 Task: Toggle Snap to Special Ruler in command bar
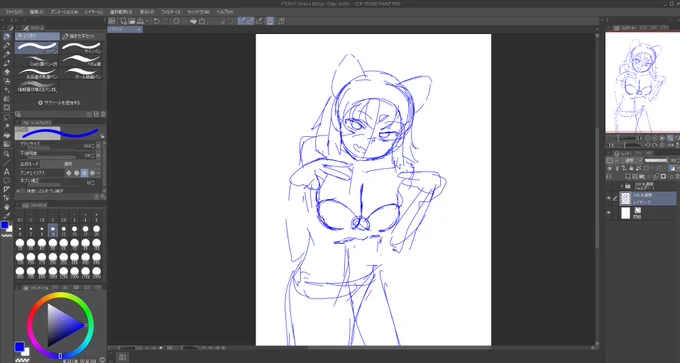[x=250, y=21]
